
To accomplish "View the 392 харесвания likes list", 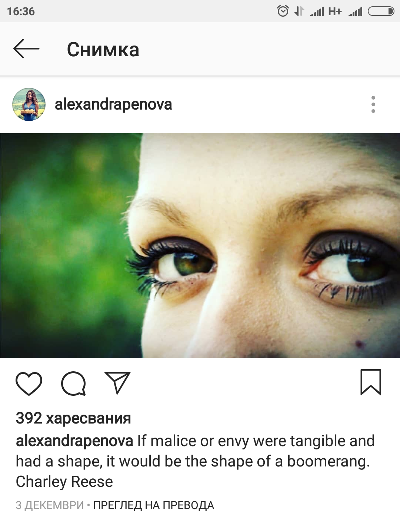I will point(73,418).
